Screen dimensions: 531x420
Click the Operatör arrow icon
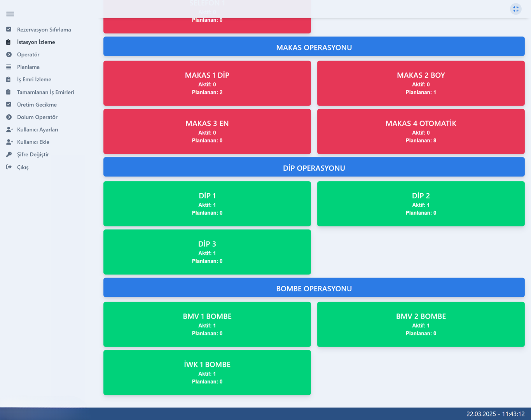click(9, 54)
